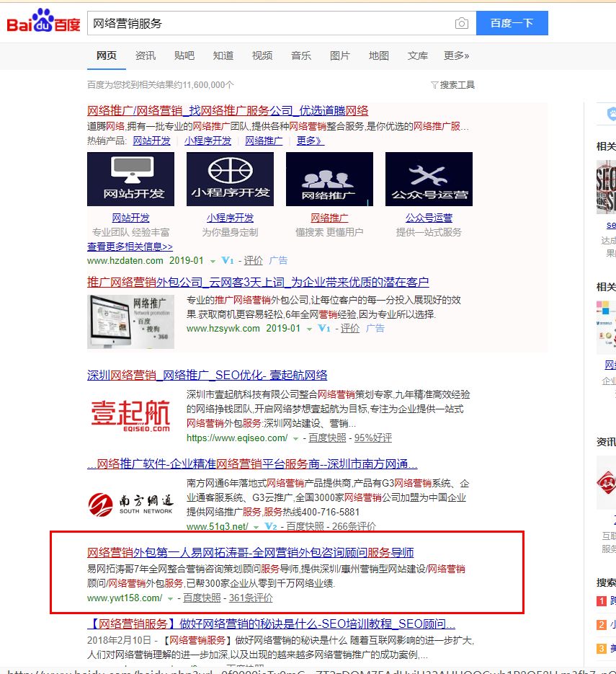Viewport: 616px width, 674px height.
Task: Click 网站开发 link under 热销产品
Action: [151, 141]
